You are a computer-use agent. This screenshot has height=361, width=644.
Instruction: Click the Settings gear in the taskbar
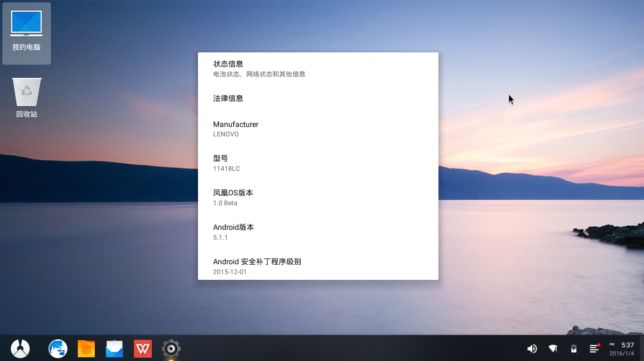click(x=171, y=349)
